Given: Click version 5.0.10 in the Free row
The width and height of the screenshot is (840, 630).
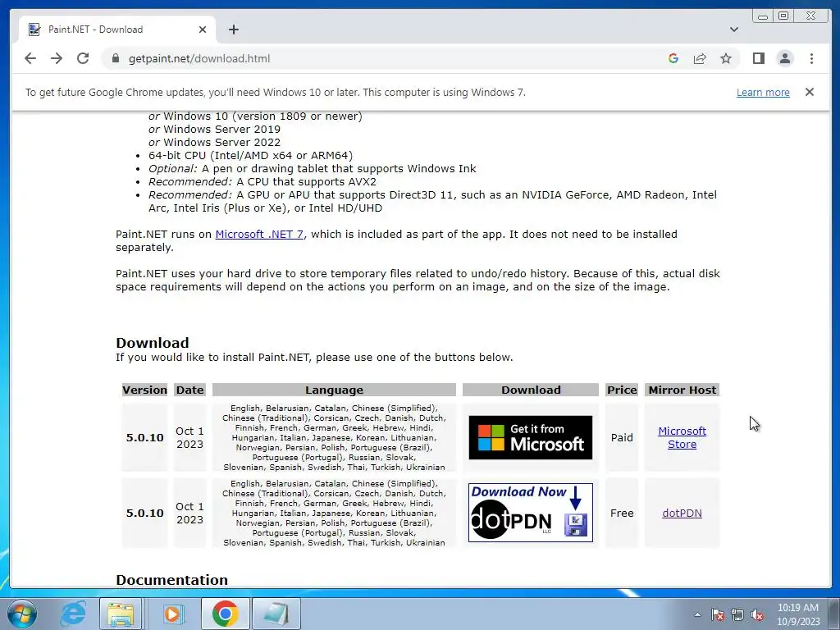Looking at the screenshot, I should tap(144, 514).
